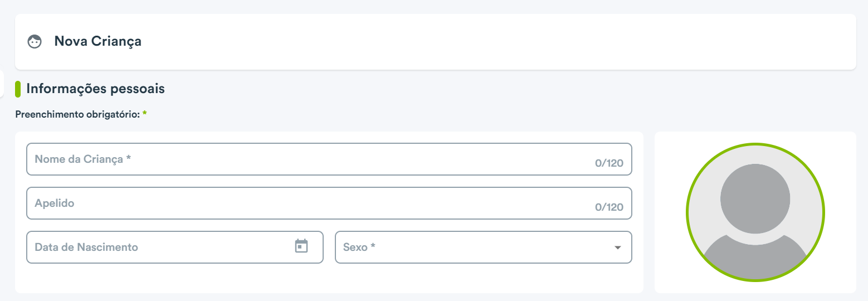Click the Nova Criança page title

97,41
